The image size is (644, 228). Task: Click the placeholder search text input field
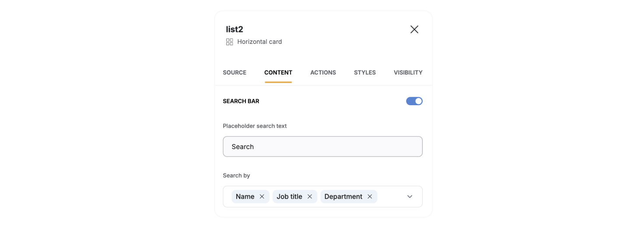click(x=322, y=146)
